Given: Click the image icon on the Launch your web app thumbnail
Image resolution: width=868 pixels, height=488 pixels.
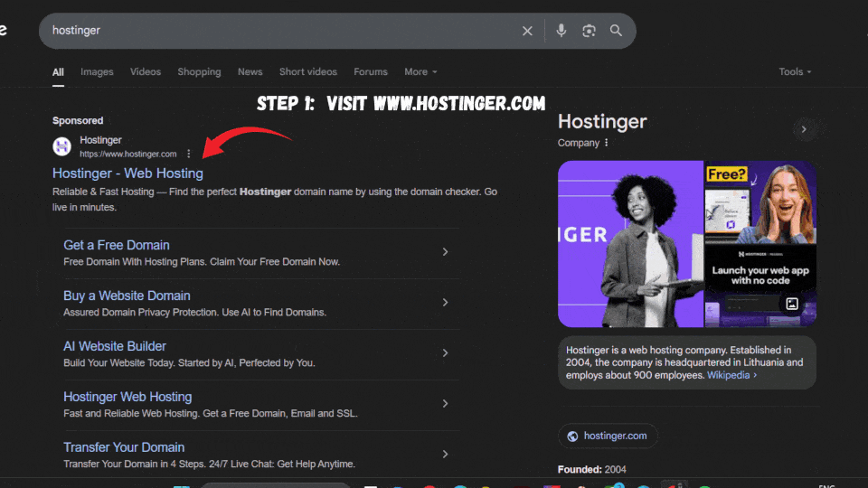Looking at the screenshot, I should (x=792, y=304).
